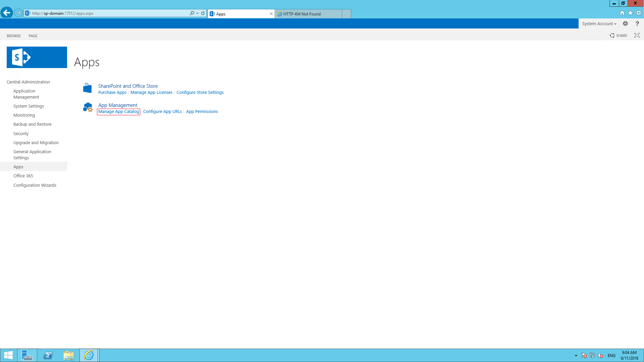Screen dimensions: 644x362
Task: Click the SharePoint and Office Store bag icon
Action: (x=87, y=88)
